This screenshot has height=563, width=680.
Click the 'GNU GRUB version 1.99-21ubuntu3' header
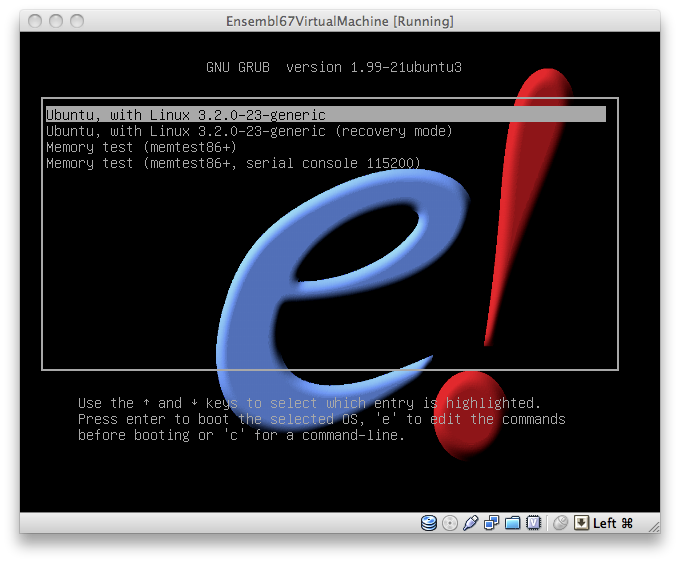[x=334, y=67]
